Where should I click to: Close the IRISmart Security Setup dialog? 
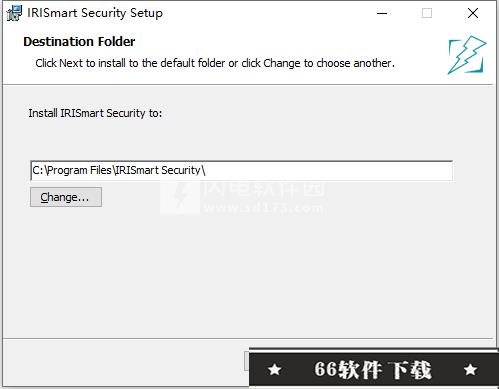[473, 13]
